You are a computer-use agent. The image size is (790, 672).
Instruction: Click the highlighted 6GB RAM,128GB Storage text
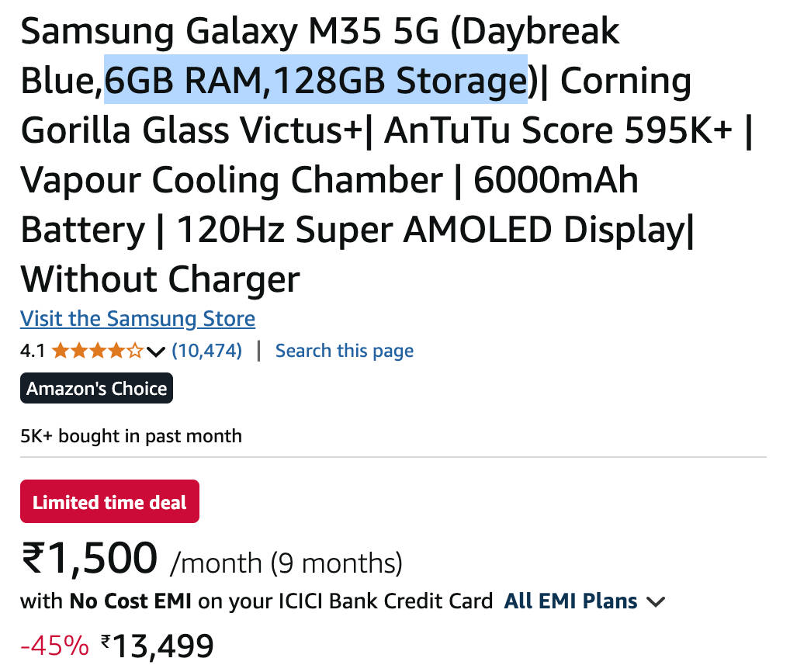click(x=316, y=81)
